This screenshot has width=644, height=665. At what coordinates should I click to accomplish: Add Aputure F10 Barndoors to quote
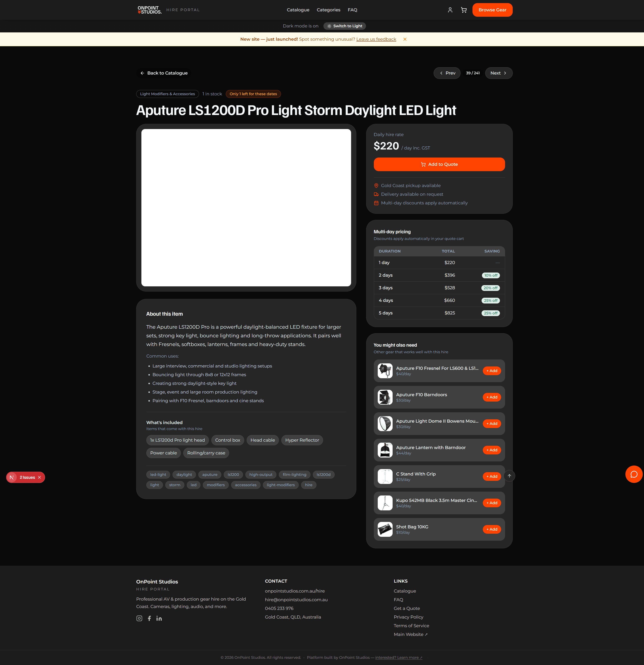[492, 397]
